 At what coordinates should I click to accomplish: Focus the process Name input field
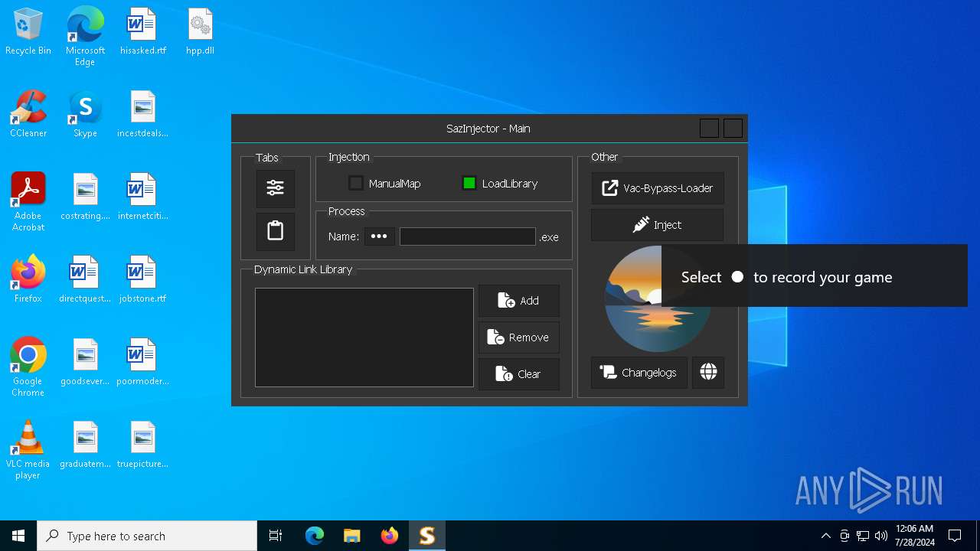pyautogui.click(x=467, y=236)
